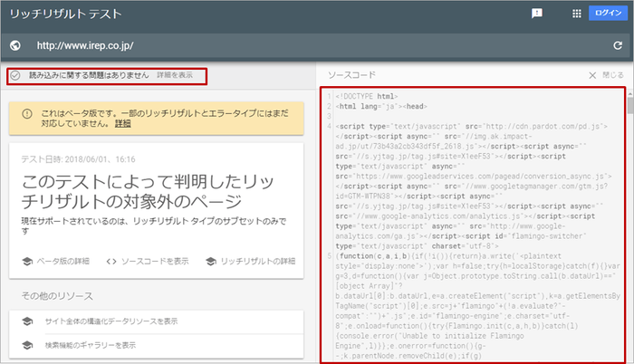
Task: Click graduation cap icon beside リッチリザルトの詳細
Action: (x=210, y=262)
